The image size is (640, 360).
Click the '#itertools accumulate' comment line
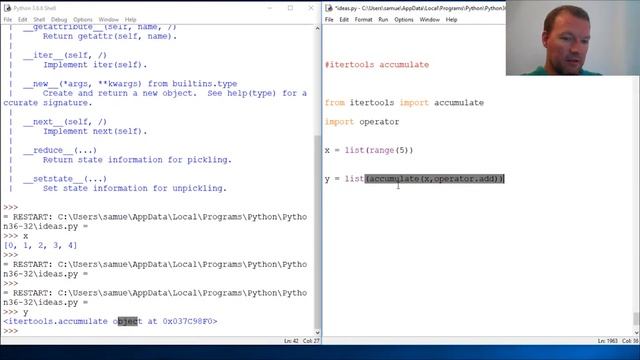377,64
